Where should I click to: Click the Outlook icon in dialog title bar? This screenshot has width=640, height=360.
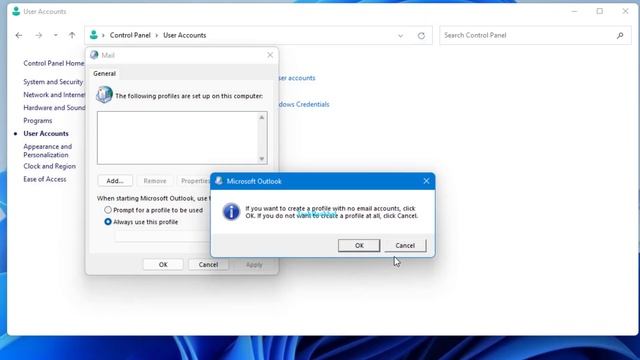coord(219,181)
